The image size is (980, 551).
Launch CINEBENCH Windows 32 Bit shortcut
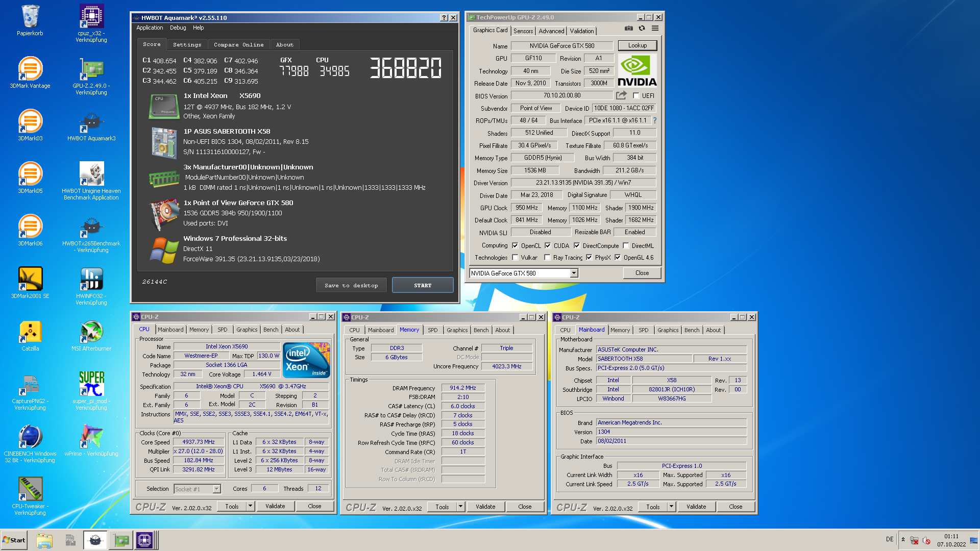point(30,444)
